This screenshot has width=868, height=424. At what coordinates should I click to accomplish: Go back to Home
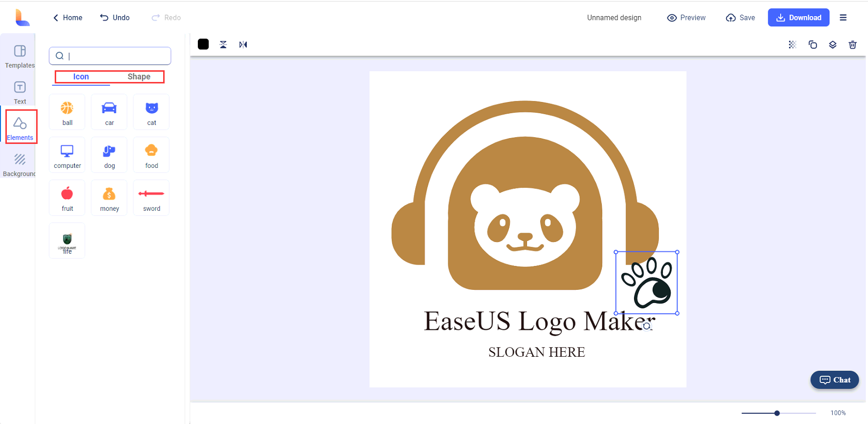[67, 18]
